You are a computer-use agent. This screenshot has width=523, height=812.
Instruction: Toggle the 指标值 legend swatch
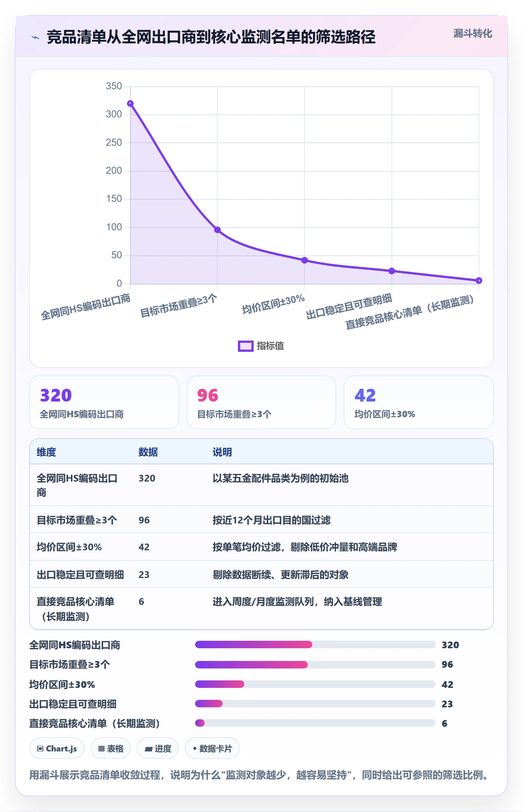(246, 346)
